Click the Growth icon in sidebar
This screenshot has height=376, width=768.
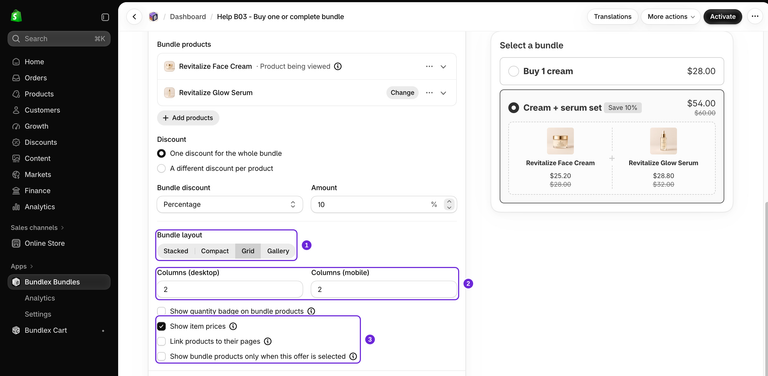pyautogui.click(x=16, y=126)
